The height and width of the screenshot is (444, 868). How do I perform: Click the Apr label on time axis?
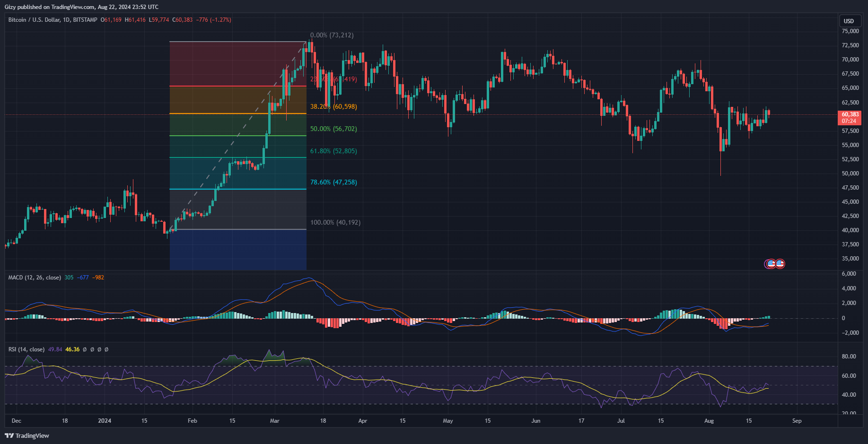coord(363,421)
